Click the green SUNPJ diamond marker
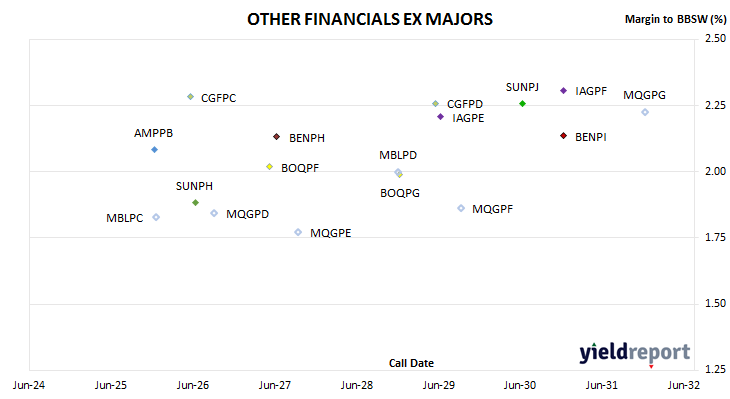This screenshot has height=399, width=730. pyautogui.click(x=522, y=103)
